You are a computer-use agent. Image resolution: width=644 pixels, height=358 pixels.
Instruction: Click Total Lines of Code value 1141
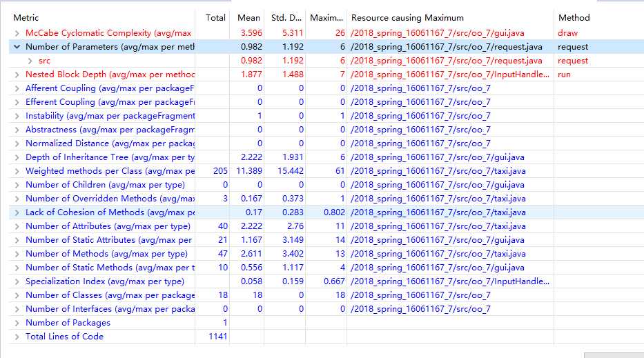(x=218, y=336)
